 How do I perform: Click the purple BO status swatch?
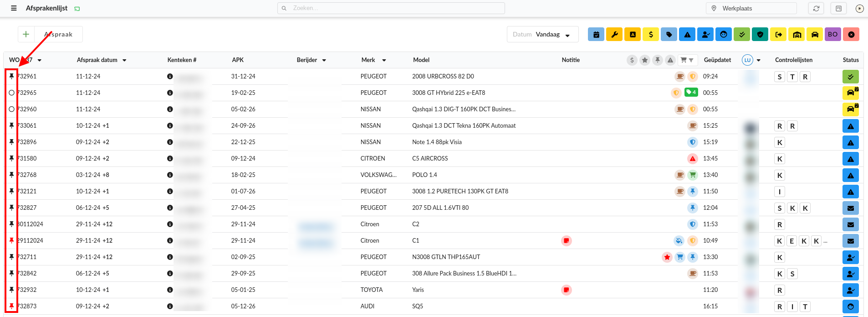pyautogui.click(x=833, y=34)
